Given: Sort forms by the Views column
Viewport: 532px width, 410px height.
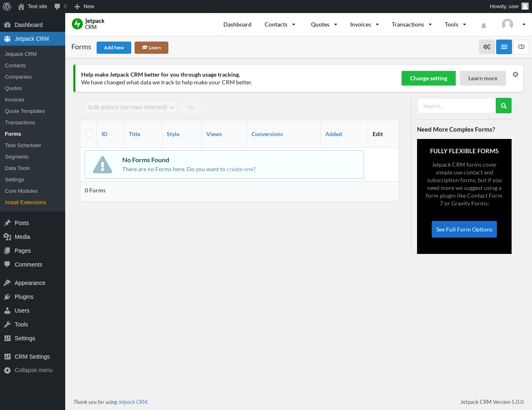Looking at the screenshot, I should [214, 134].
